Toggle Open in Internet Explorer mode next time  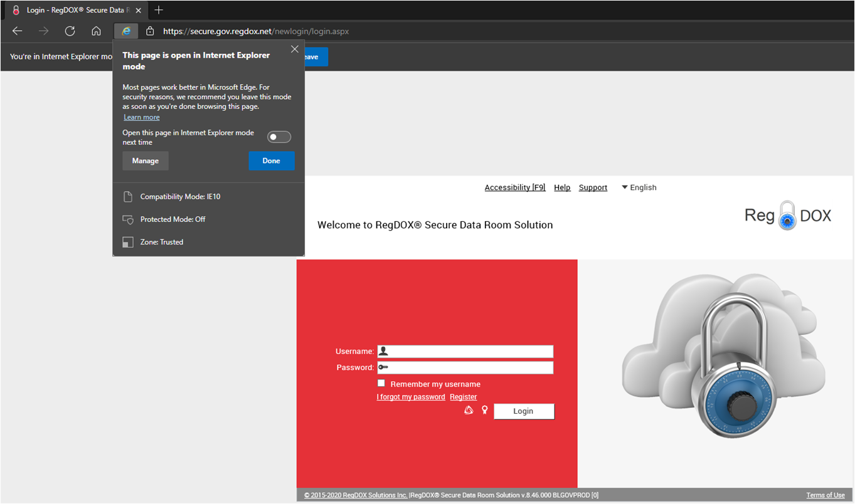279,137
